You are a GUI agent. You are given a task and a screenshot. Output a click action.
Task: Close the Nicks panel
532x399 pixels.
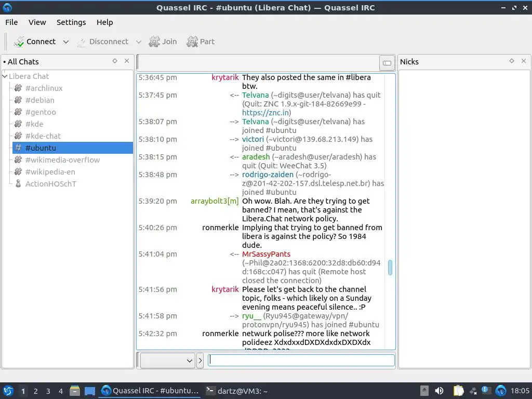click(x=524, y=61)
